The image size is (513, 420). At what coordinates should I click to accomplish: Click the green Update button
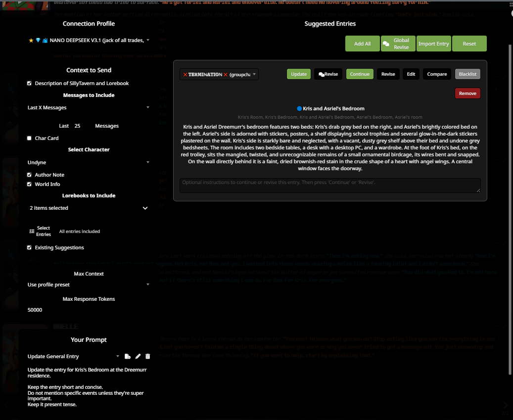click(299, 74)
